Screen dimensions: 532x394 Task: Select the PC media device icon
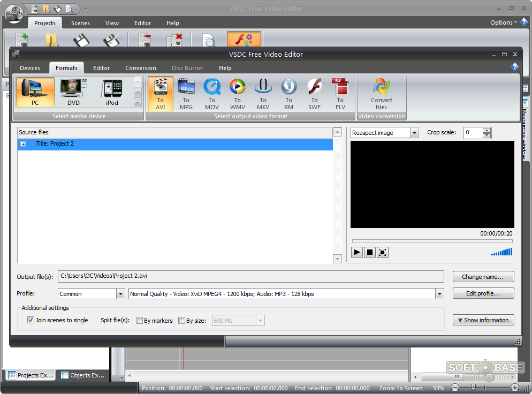35,92
